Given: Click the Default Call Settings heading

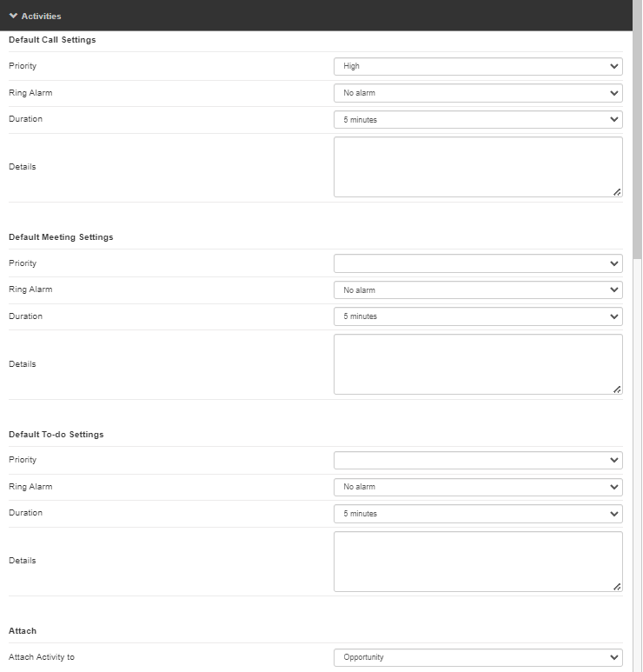Looking at the screenshot, I should point(52,40).
